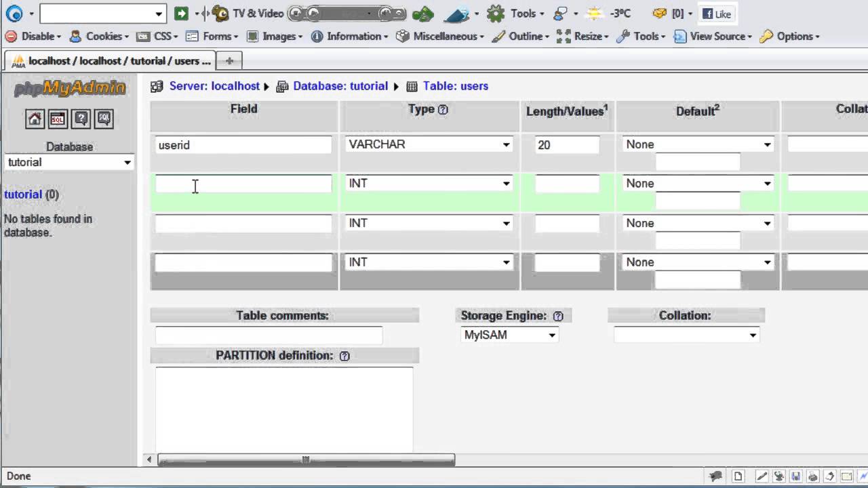Click the Server: localhost breadcrumb link
This screenshot has width=868, height=488.
click(214, 86)
